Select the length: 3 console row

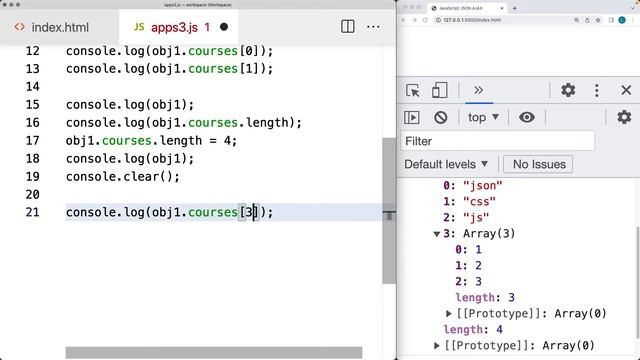[x=485, y=298]
